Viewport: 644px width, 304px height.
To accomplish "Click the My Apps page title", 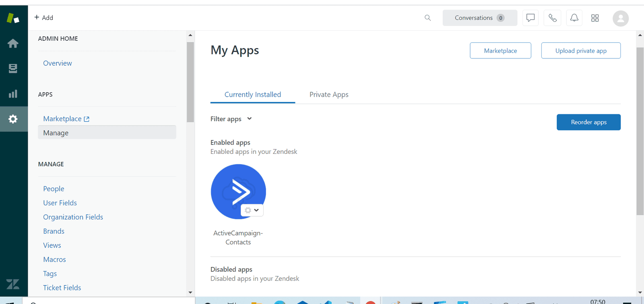I will tap(235, 50).
